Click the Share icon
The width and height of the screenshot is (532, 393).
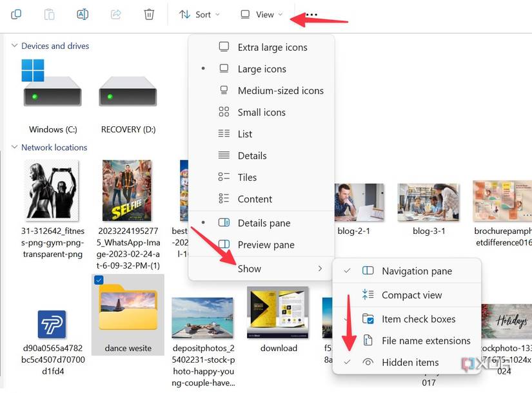tap(116, 14)
